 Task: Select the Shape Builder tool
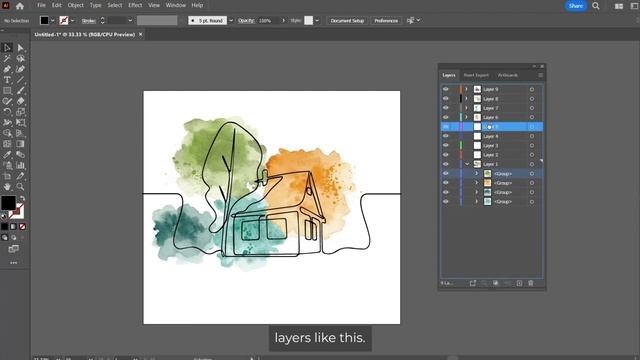tap(7, 133)
